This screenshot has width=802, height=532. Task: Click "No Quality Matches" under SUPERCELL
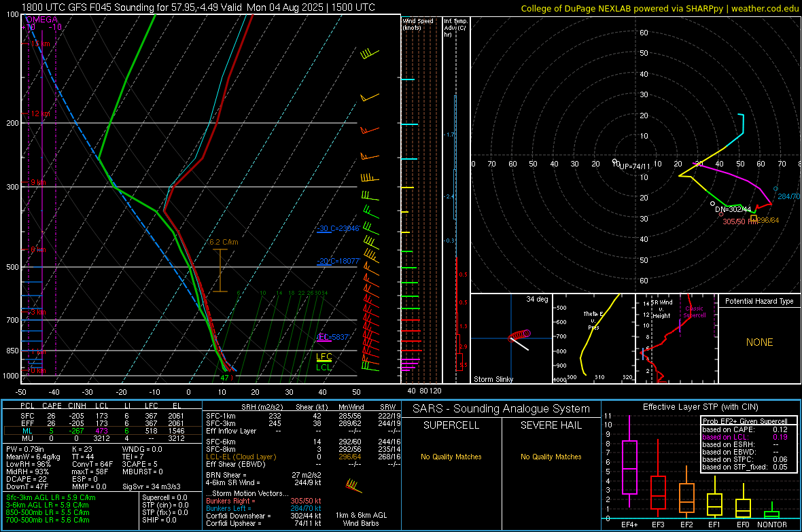[451, 457]
